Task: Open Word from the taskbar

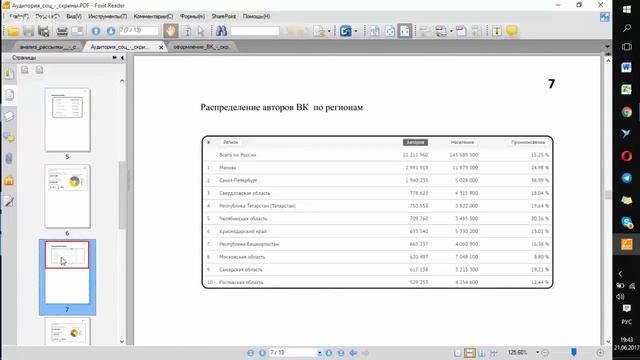Action: click(627, 67)
